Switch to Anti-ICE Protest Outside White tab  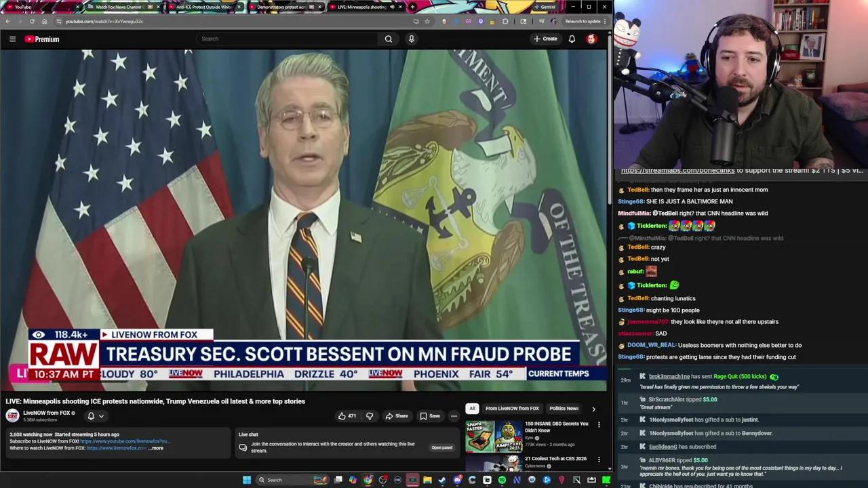pyautogui.click(x=205, y=7)
